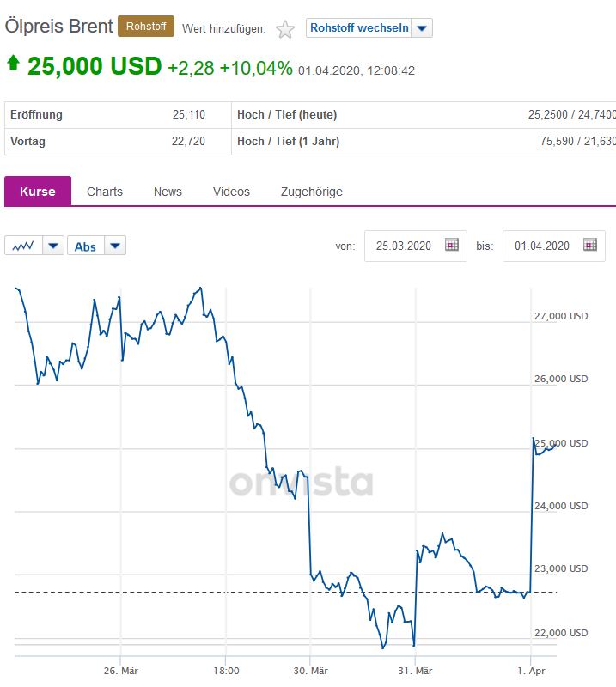This screenshot has width=616, height=687.
Task: Go to the Videos tab
Action: (x=231, y=192)
